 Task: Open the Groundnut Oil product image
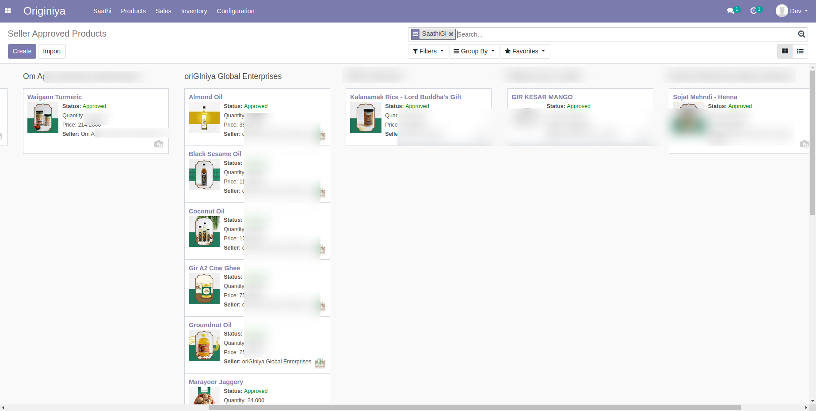click(x=204, y=345)
